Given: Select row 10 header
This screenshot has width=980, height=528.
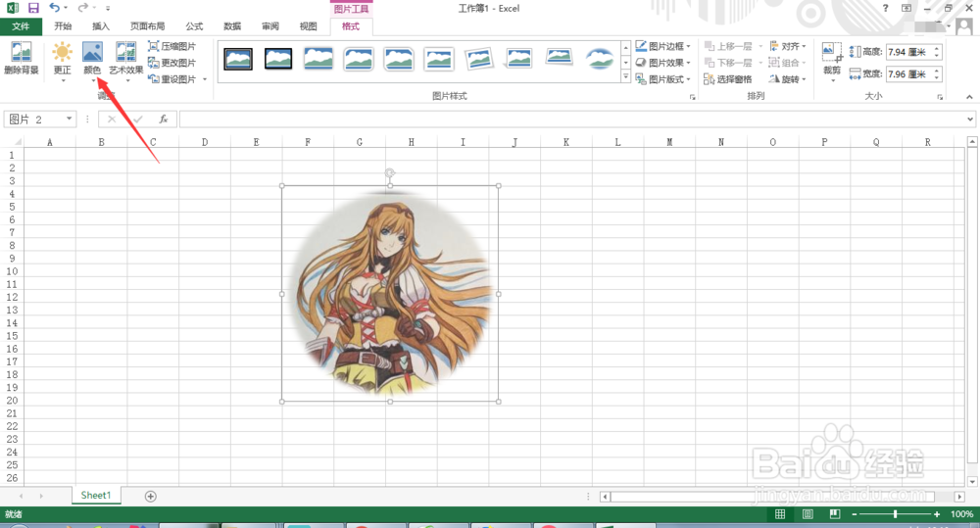Looking at the screenshot, I should tap(12, 271).
